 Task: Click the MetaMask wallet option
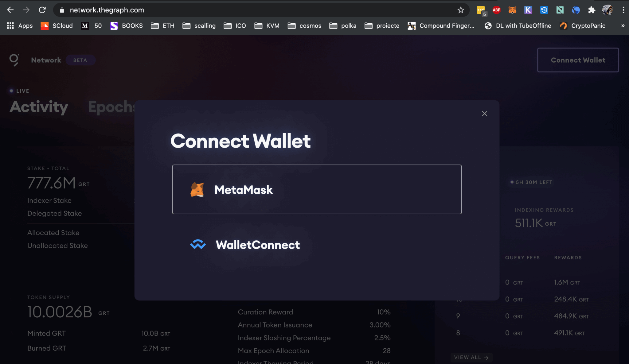[316, 189]
